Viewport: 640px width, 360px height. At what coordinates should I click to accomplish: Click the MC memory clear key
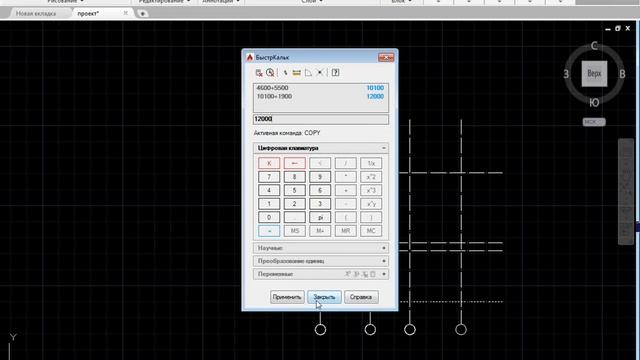(371, 231)
